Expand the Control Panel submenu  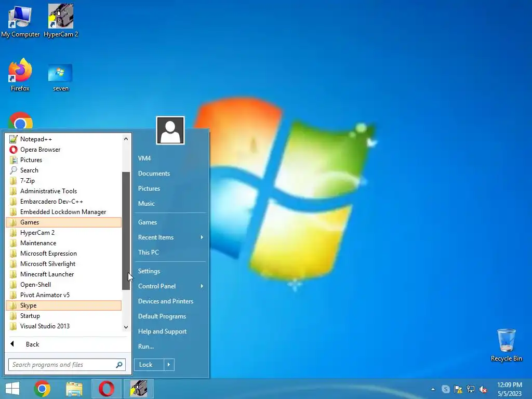pos(170,286)
